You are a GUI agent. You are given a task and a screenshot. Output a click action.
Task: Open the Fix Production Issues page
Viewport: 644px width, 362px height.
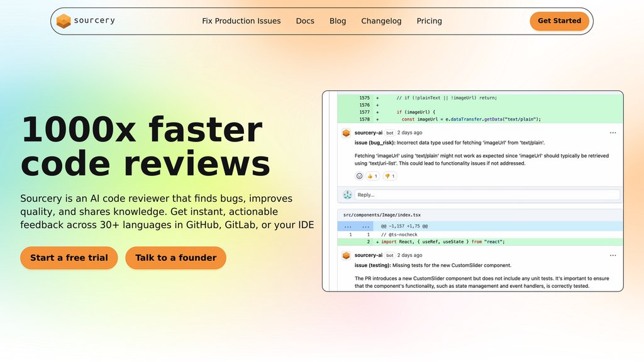click(241, 21)
